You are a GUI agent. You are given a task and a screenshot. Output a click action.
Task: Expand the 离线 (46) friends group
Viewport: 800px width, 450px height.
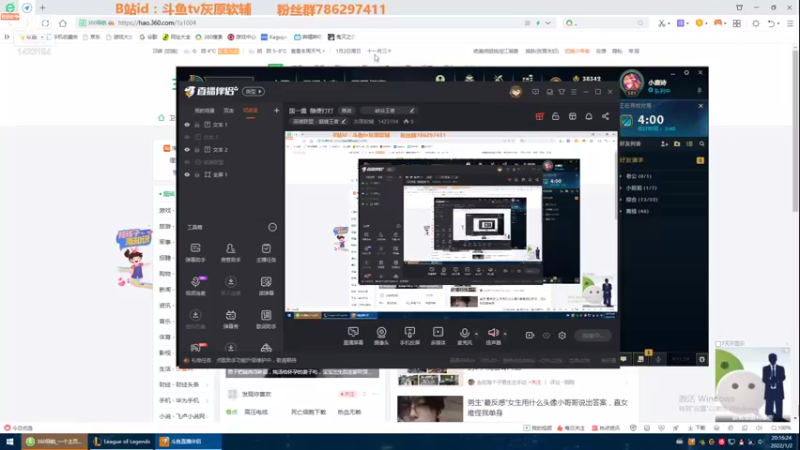[636, 211]
